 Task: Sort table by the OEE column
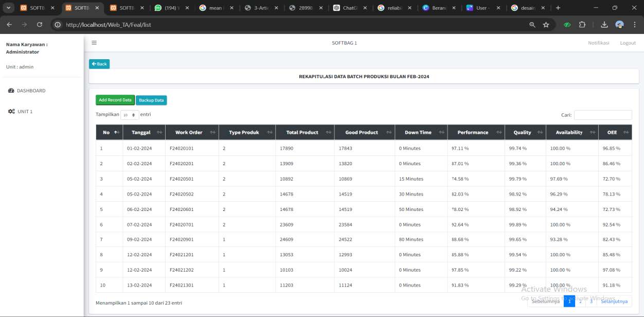(615, 132)
